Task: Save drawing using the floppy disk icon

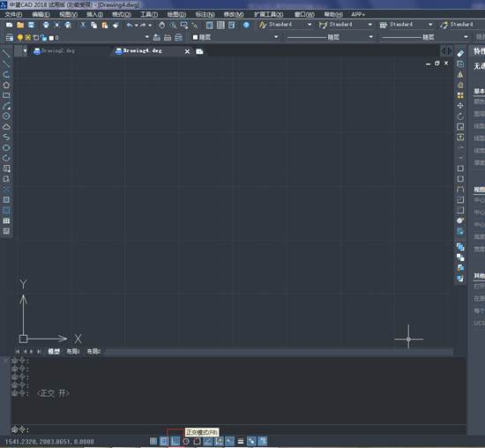Action: pyautogui.click(x=31, y=25)
